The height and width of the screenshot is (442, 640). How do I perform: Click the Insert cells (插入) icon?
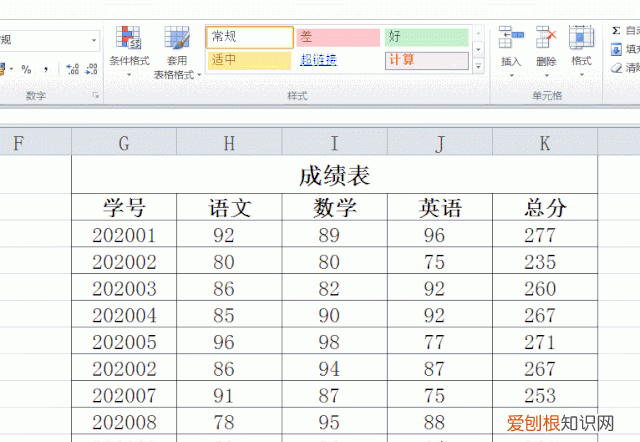pos(511,37)
